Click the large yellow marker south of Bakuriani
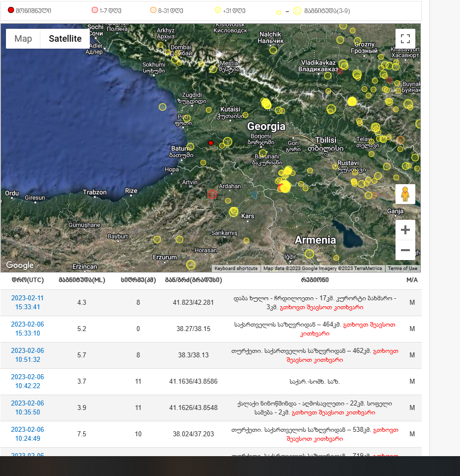This screenshot has width=460, height=476. pos(285,187)
